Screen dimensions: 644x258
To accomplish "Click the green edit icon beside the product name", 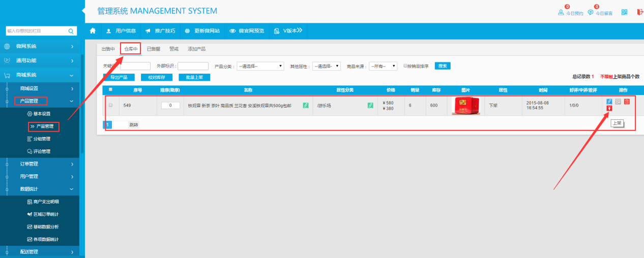I will pos(306,106).
